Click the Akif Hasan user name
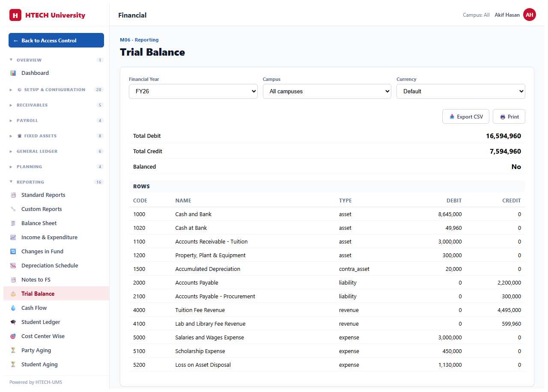Viewport: 548px width, 392px height. [507, 15]
